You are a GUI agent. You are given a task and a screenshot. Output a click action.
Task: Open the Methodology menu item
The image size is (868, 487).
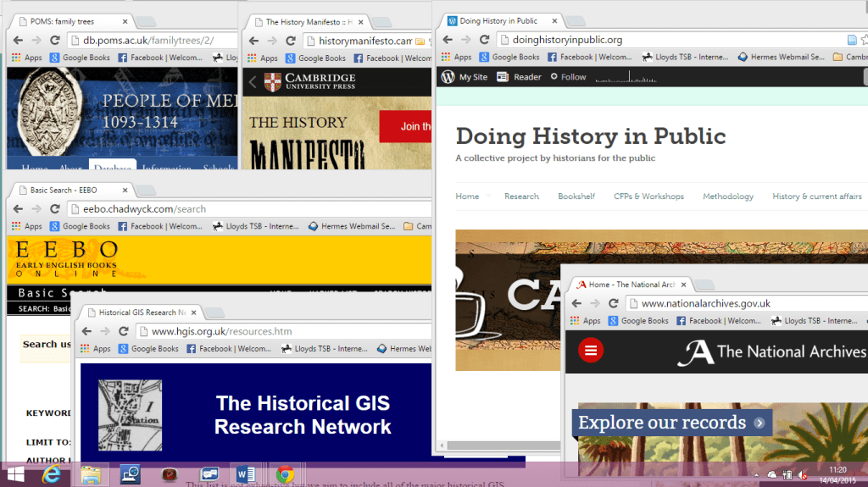728,196
